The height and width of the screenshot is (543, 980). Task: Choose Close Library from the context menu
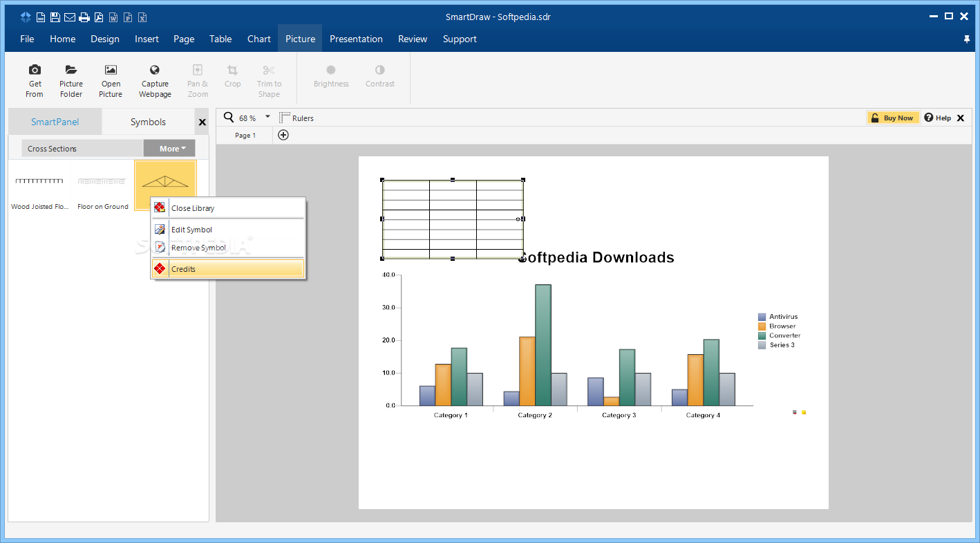[x=228, y=208]
